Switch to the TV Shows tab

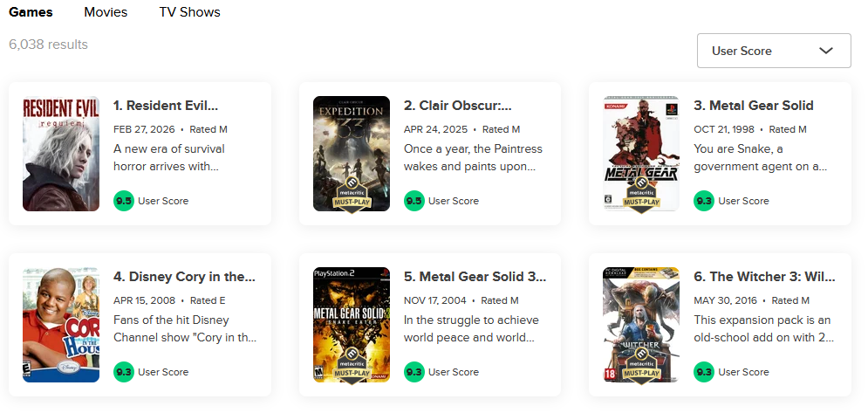click(189, 12)
